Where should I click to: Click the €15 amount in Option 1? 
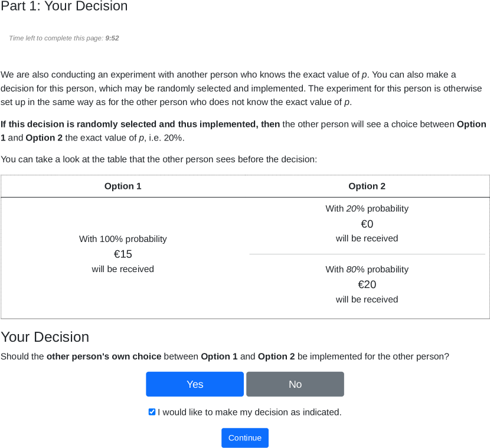click(123, 254)
